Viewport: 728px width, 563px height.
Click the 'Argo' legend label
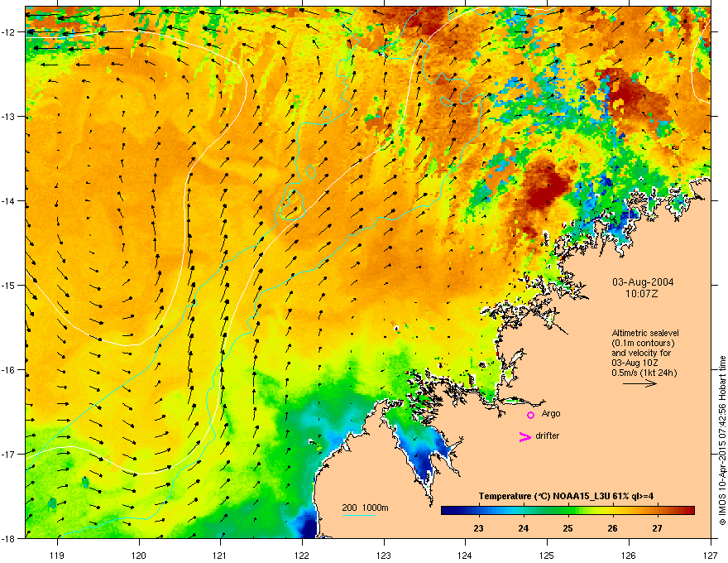pos(551,413)
